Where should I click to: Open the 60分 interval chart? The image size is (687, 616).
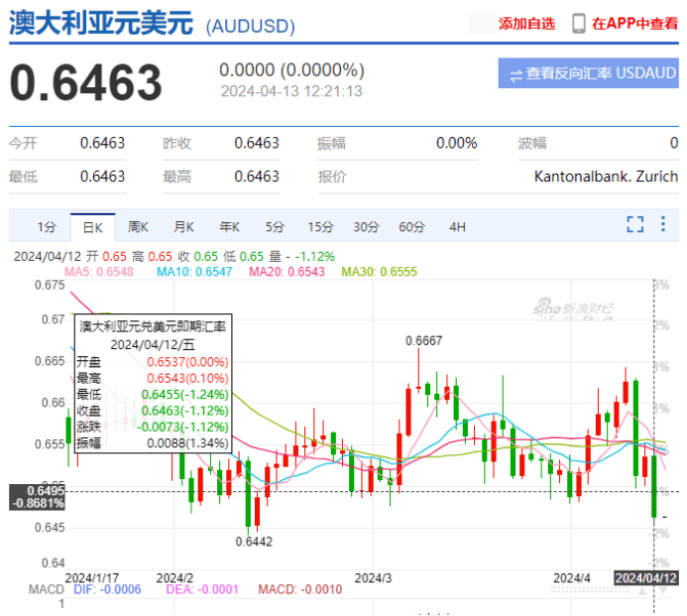pyautogui.click(x=411, y=226)
